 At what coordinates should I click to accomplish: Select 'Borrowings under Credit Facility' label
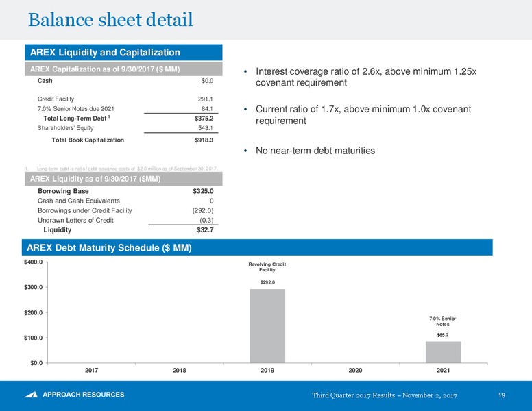(x=84, y=210)
